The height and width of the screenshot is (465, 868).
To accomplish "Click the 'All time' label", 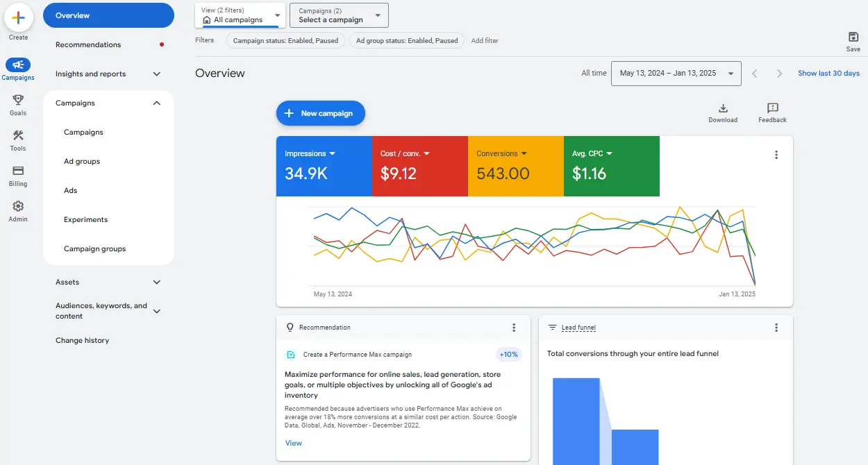I will (594, 74).
